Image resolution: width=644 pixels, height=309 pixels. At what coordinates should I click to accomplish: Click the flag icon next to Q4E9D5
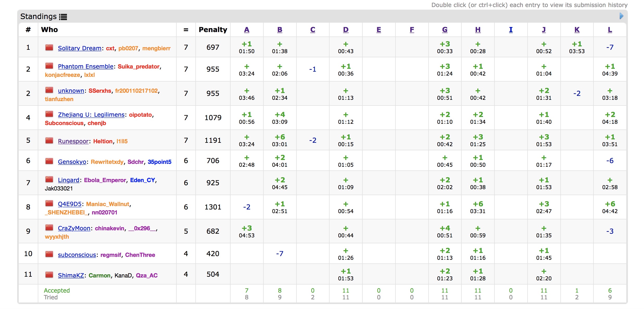click(49, 203)
